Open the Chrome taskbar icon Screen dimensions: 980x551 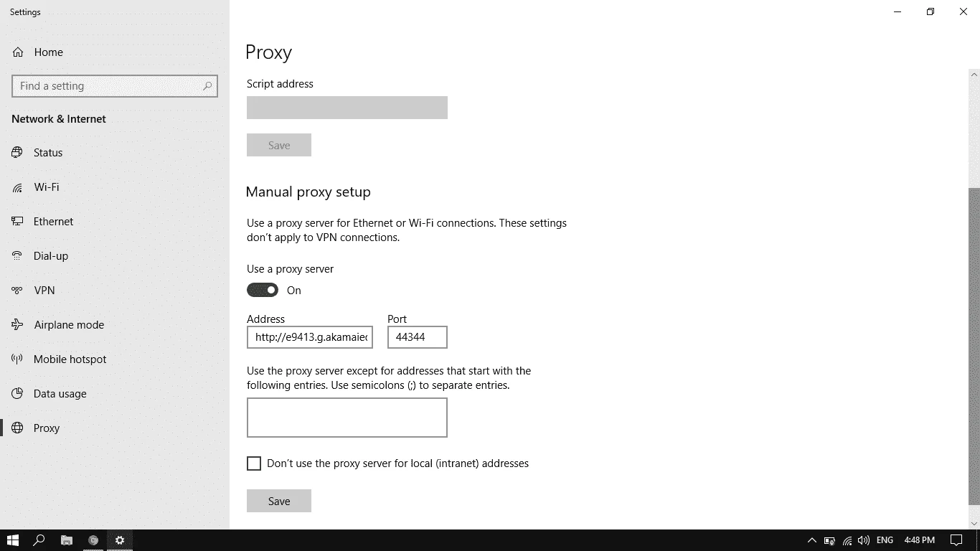93,540
